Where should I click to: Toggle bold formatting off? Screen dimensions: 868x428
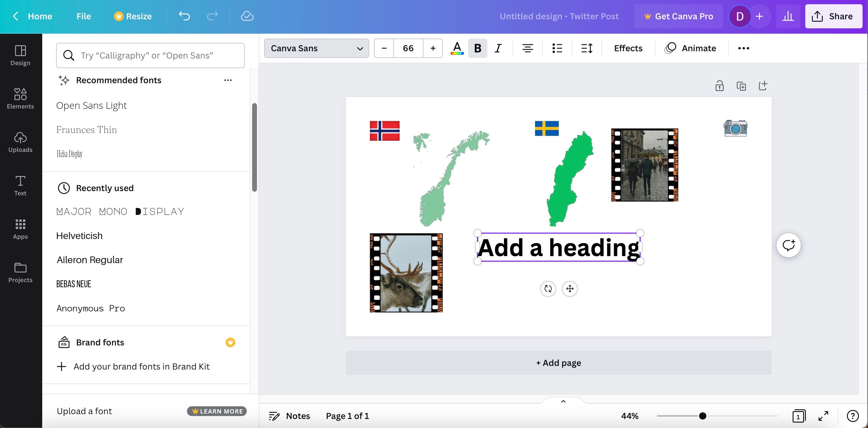(x=477, y=49)
